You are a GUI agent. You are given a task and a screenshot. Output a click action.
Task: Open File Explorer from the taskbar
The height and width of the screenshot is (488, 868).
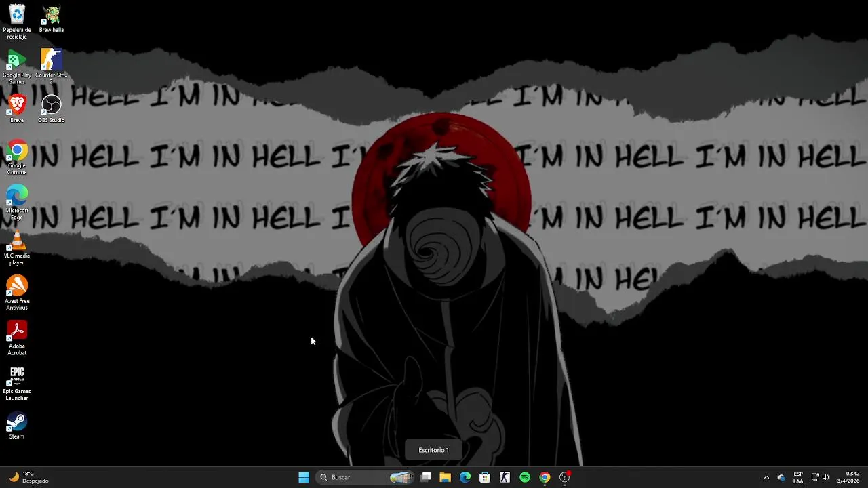point(445,477)
